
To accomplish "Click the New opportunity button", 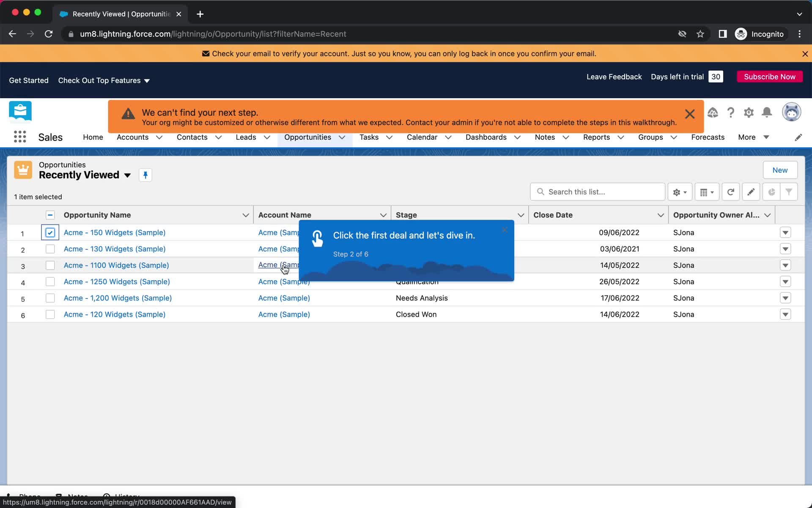I will tap(780, 170).
